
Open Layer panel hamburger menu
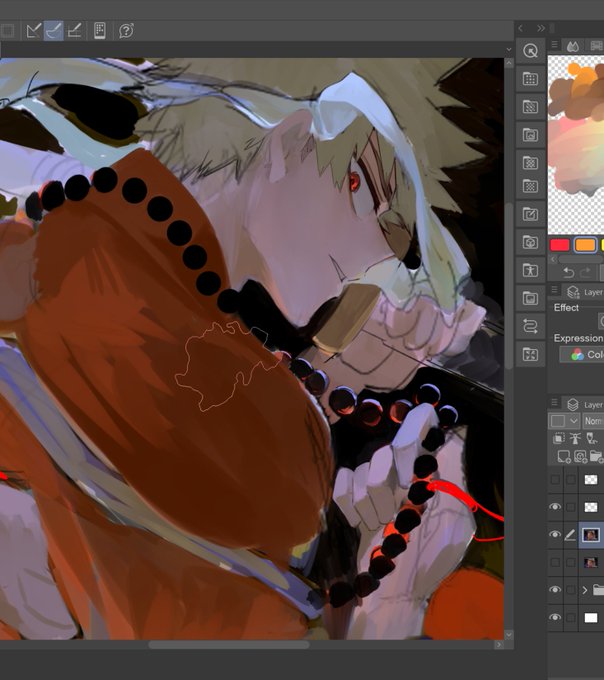click(x=554, y=402)
